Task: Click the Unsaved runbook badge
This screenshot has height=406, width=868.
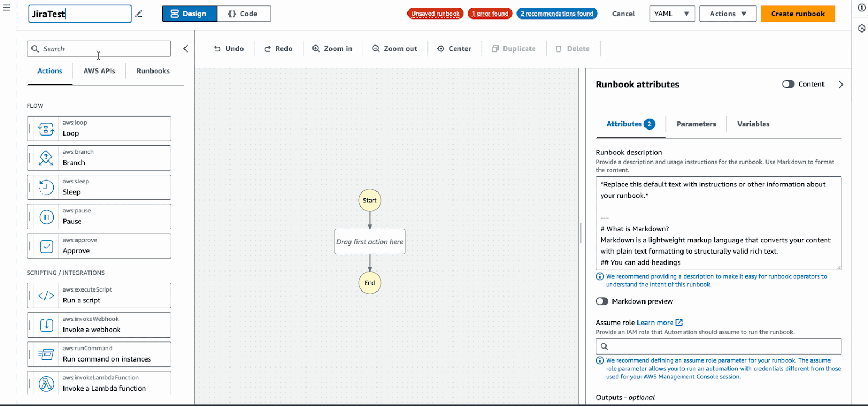Action: pos(435,14)
